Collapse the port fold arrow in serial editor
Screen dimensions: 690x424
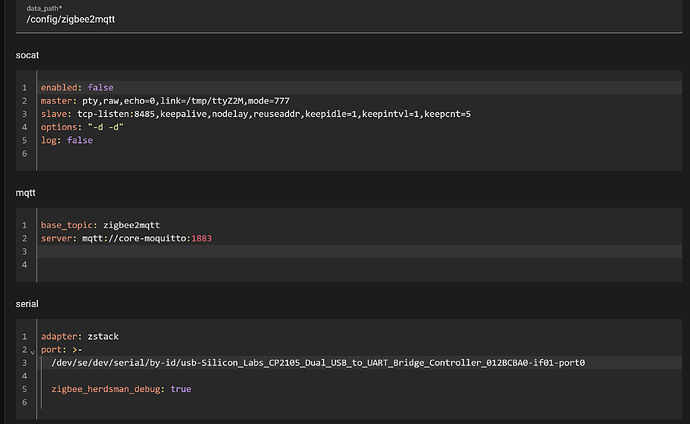tap(31, 352)
